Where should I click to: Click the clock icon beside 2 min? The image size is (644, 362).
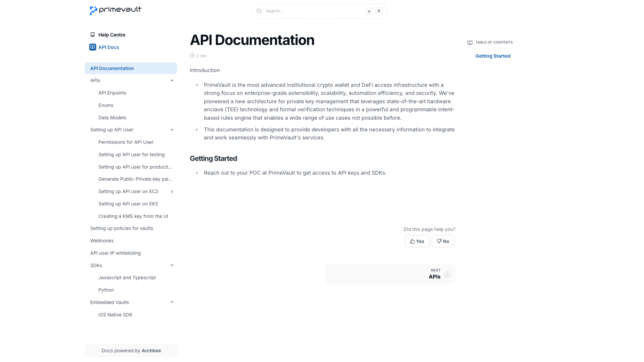coord(192,55)
